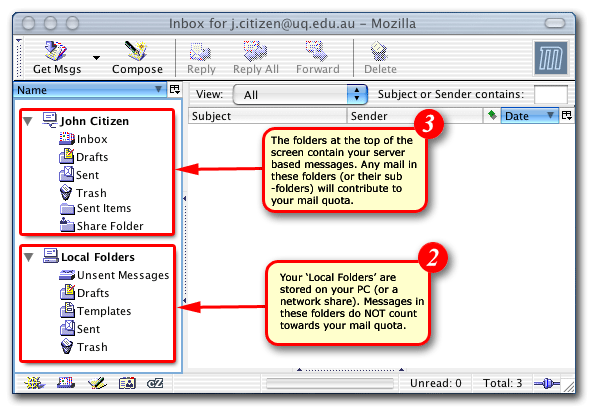
Task: Select the Sender column header
Action: (414, 116)
